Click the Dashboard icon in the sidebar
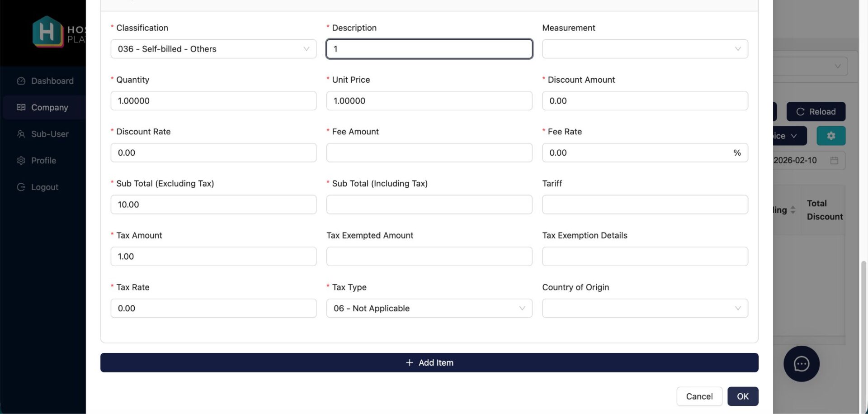 pos(21,81)
